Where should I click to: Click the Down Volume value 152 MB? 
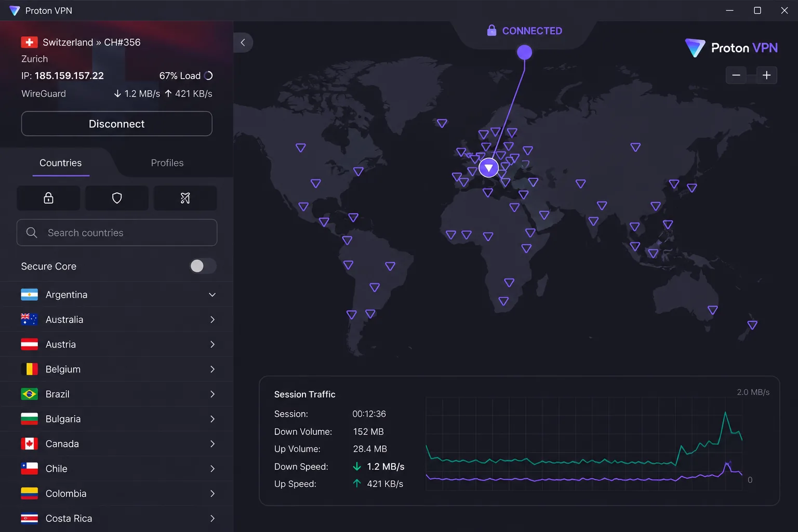tap(368, 432)
